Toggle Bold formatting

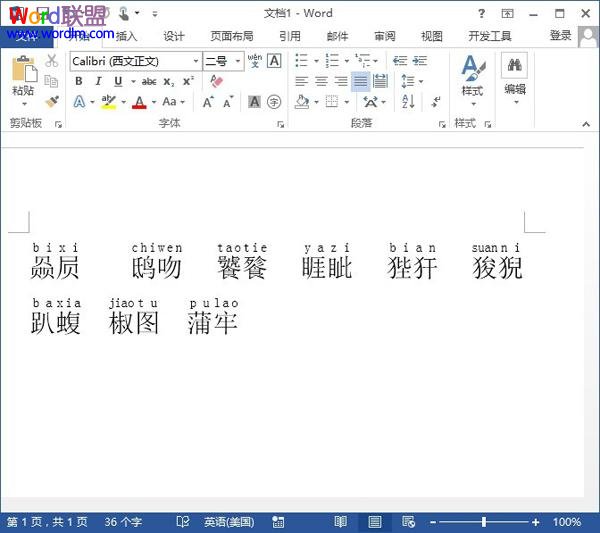pos(79,81)
